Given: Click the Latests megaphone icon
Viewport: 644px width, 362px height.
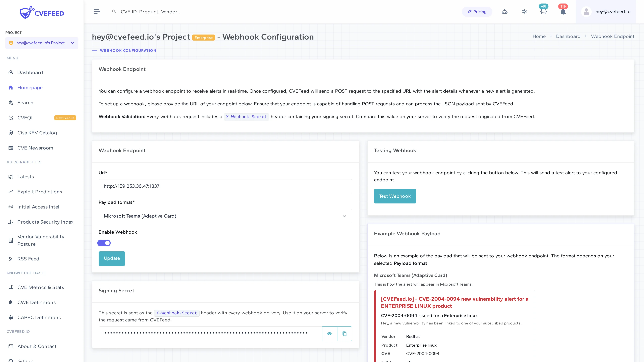Looking at the screenshot, I should click(x=11, y=177).
